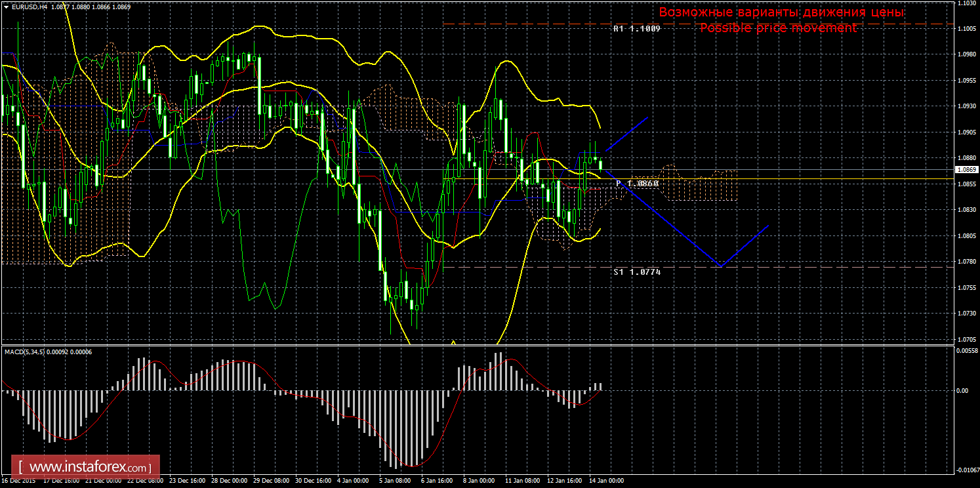
Task: Click the 1.0705 price axis label
Action: [966, 340]
